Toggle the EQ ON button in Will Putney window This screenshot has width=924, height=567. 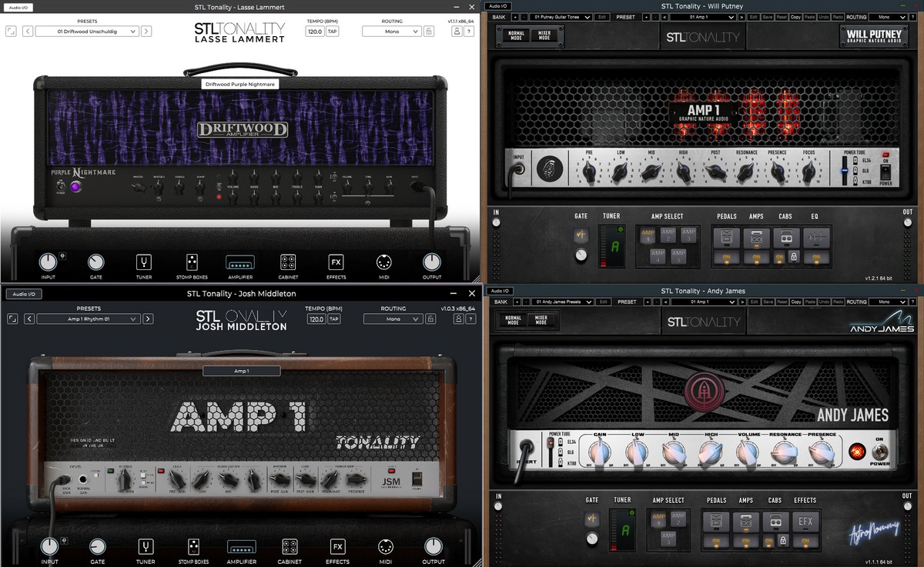[815, 257]
